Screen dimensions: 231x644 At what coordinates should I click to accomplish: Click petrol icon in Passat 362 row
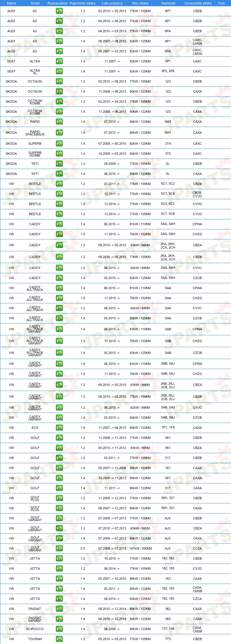(x=59, y=609)
